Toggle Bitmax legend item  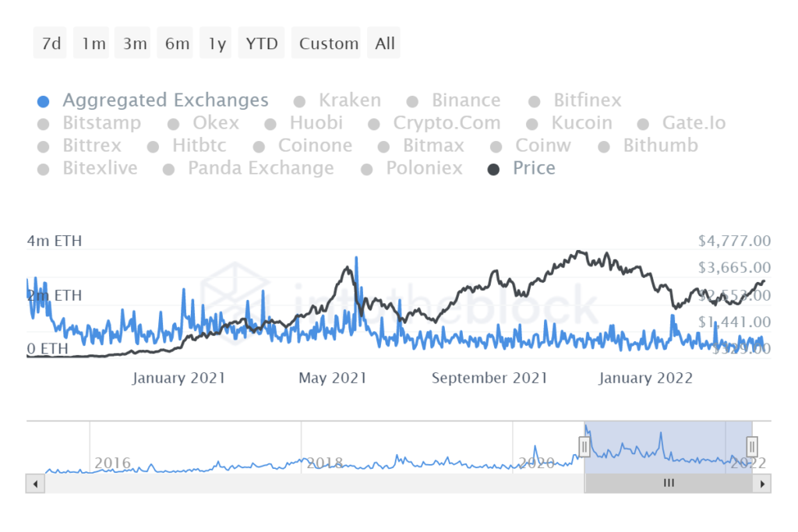pos(422,146)
